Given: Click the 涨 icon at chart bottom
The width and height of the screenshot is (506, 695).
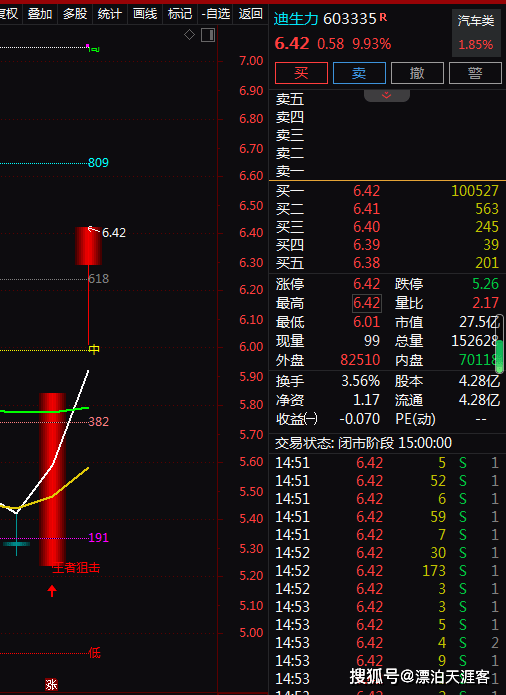Looking at the screenshot, I should (51, 684).
